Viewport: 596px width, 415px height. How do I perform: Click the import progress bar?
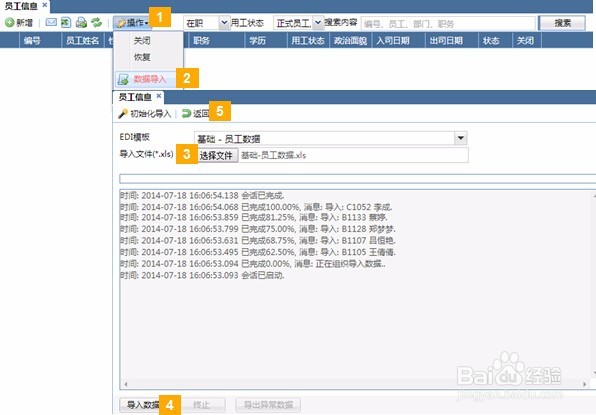357,179
